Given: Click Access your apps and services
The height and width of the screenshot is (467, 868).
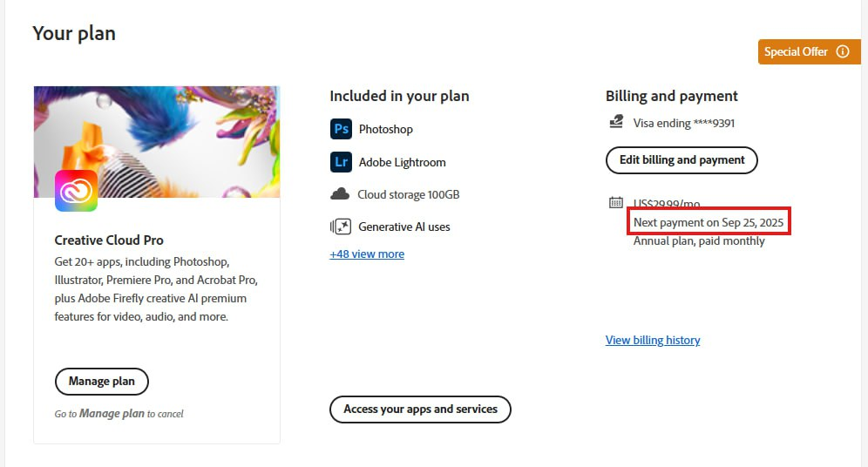Looking at the screenshot, I should [x=420, y=409].
